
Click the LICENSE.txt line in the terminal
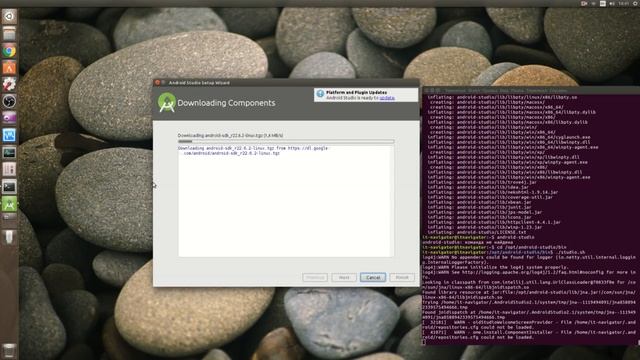point(477,232)
